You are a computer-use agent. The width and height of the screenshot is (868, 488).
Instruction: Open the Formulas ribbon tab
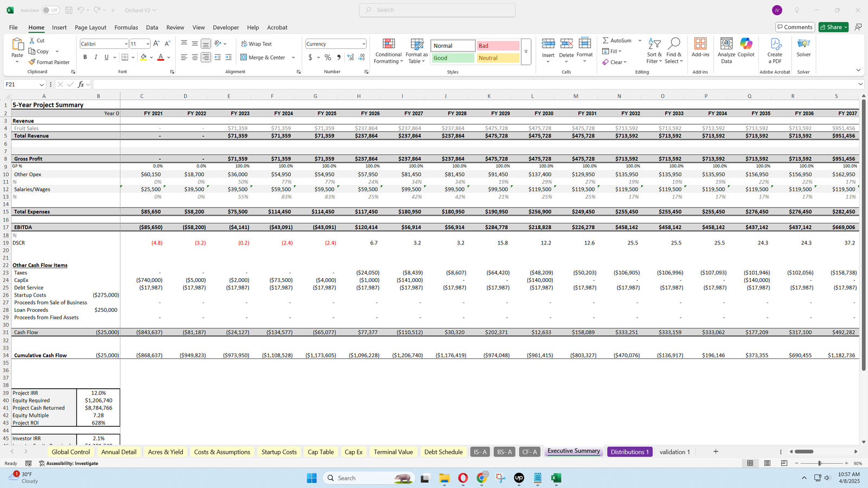126,28
